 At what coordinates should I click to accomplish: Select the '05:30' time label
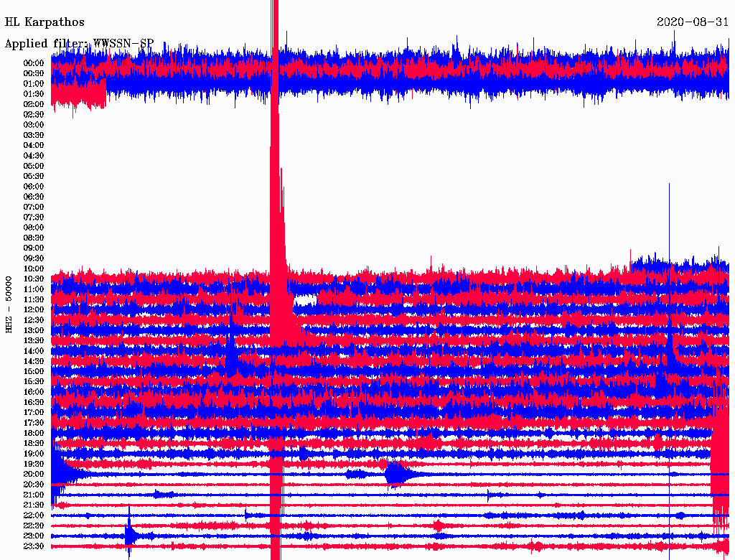click(x=34, y=177)
